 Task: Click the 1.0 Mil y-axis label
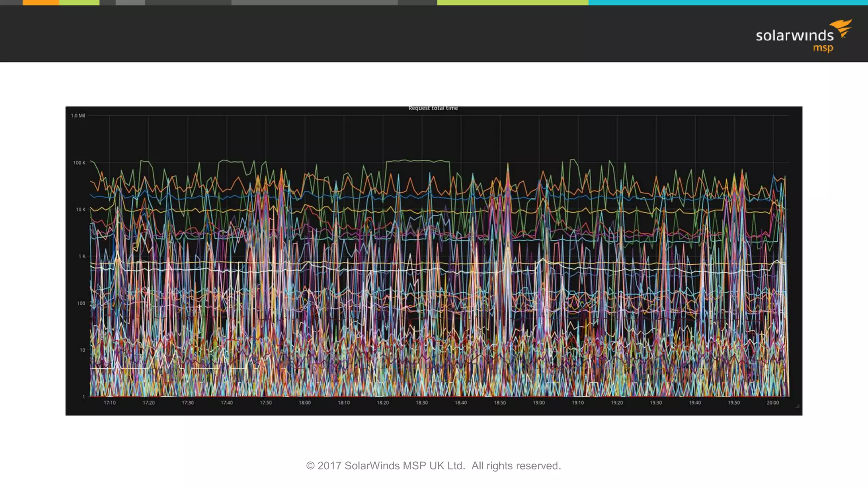[x=78, y=116]
